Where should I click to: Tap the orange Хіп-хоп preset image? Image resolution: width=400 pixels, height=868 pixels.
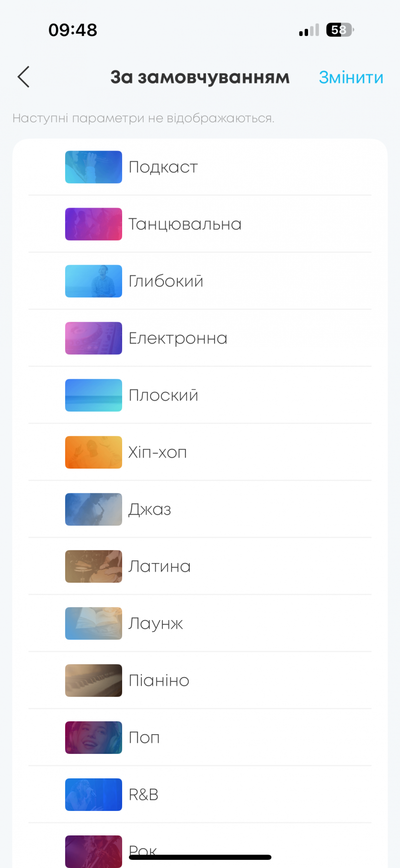(93, 452)
